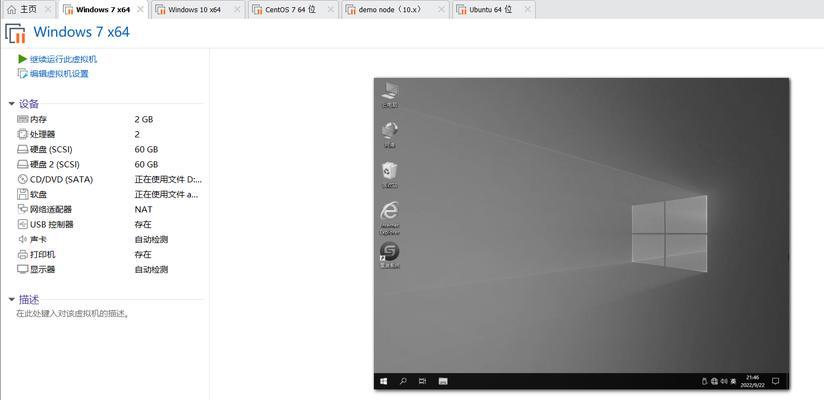Image resolution: width=824 pixels, height=400 pixels.
Task: Click the 60 GB value for 硬盘 (SCSI)
Action: click(146, 149)
